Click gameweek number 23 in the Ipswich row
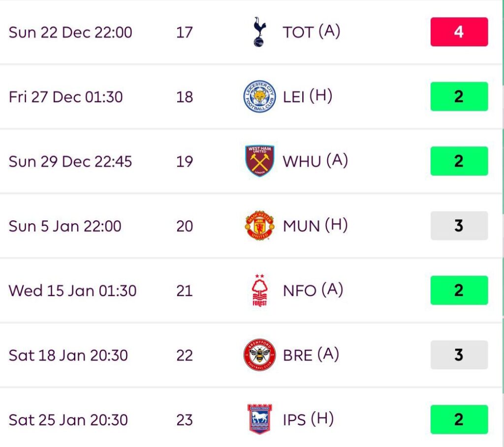Viewport: 504px width, 447px height. pyautogui.click(x=184, y=419)
